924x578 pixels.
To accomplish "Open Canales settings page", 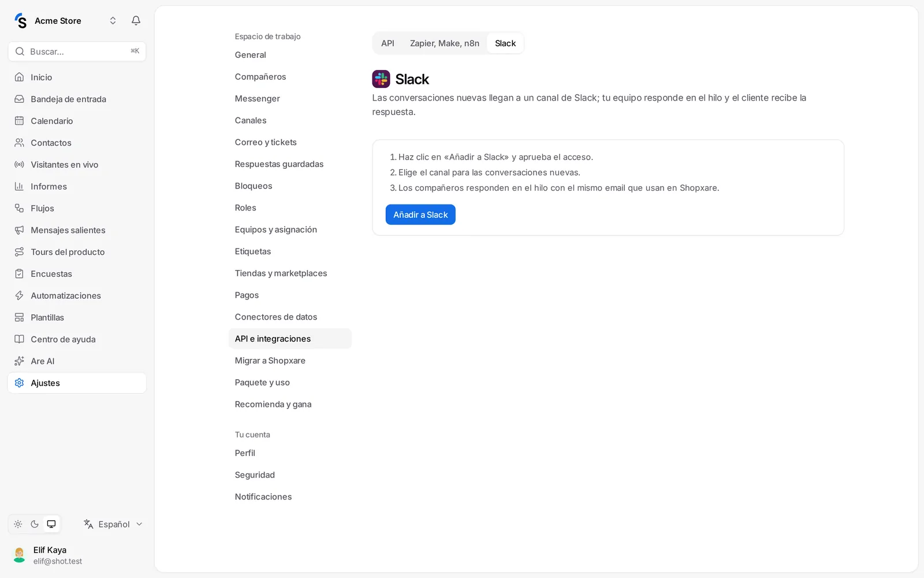I will tap(290, 120).
